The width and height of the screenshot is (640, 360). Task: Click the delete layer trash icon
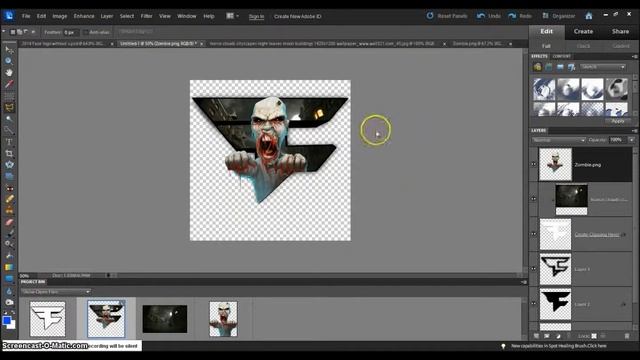pyautogui.click(x=627, y=336)
